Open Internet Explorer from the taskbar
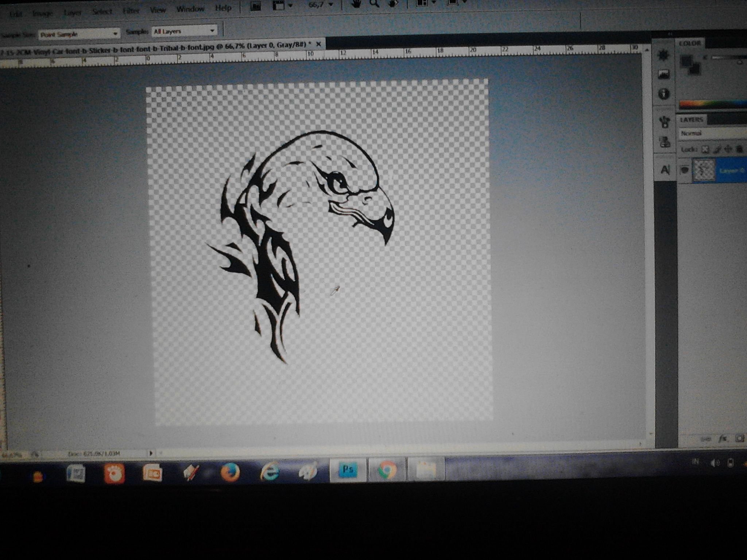 point(270,472)
